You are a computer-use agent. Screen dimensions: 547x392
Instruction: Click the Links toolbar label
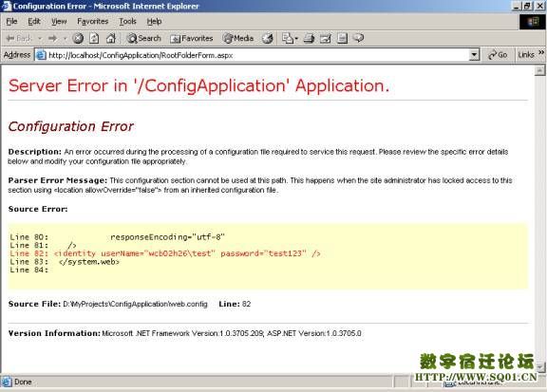[526, 55]
